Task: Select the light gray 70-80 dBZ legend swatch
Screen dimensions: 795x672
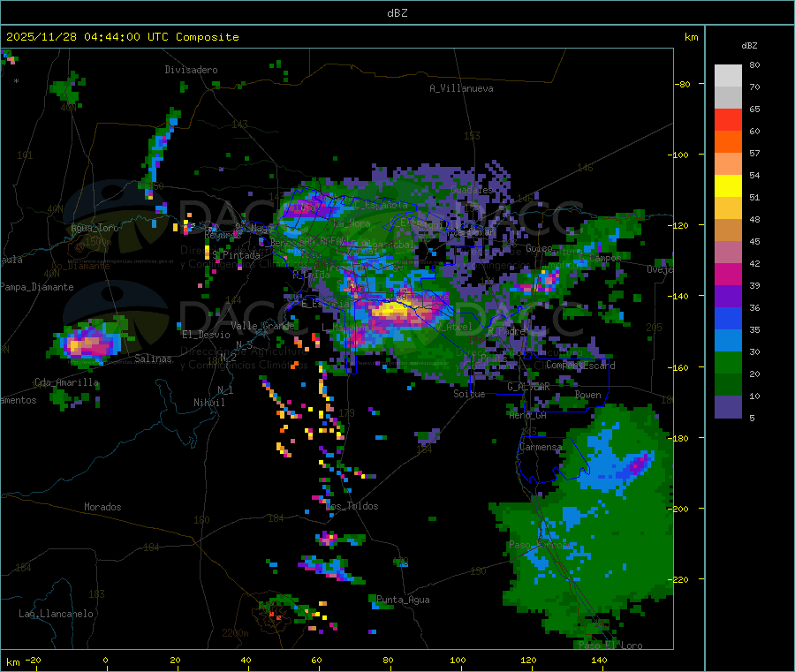Action: (728, 76)
